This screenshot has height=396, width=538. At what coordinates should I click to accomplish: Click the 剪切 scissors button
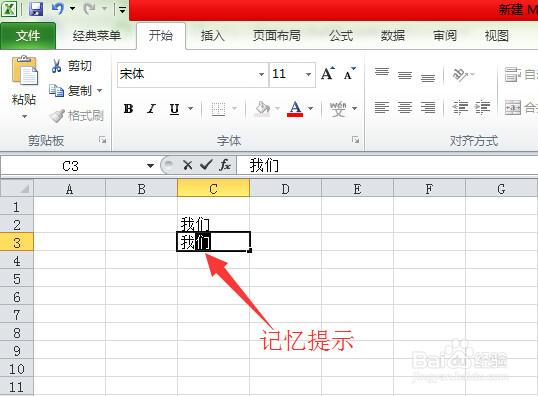pyautogui.click(x=71, y=66)
